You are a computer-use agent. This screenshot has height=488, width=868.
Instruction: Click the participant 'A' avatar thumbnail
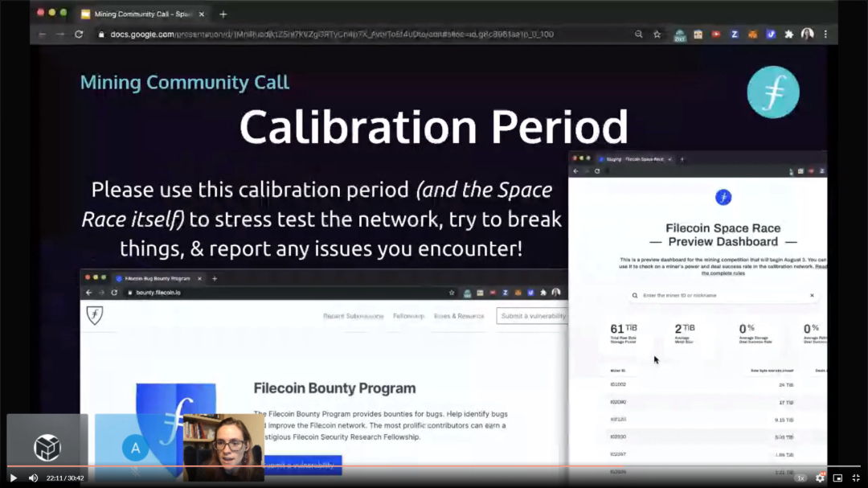136,448
